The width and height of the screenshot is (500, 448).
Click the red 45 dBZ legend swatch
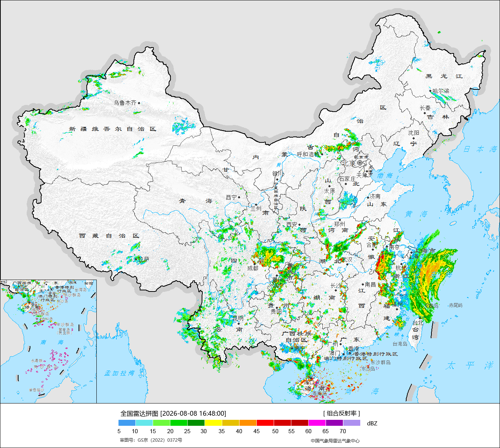(265, 423)
